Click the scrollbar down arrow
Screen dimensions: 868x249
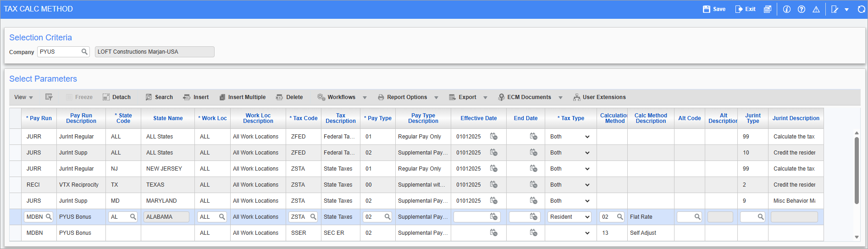(857, 237)
